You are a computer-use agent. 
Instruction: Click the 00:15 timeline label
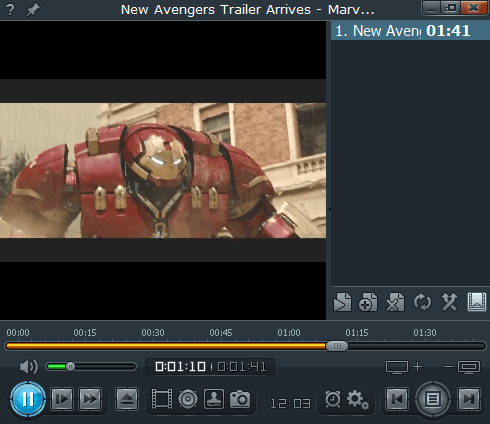coord(85,333)
